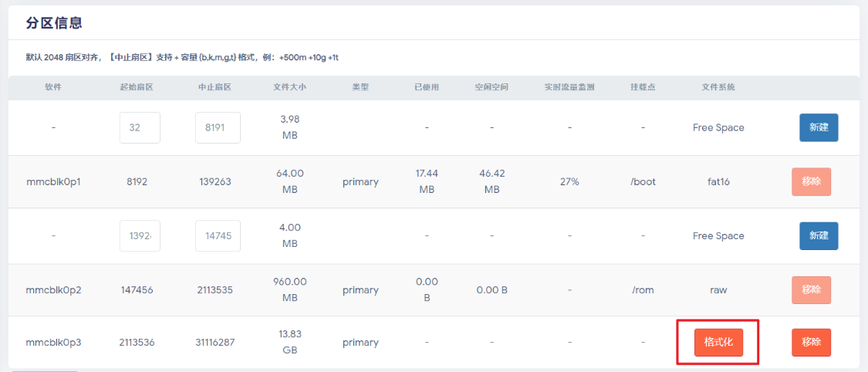Remove partition mmcblk0p3 with 移除
This screenshot has width=868, height=372.
pyautogui.click(x=811, y=343)
